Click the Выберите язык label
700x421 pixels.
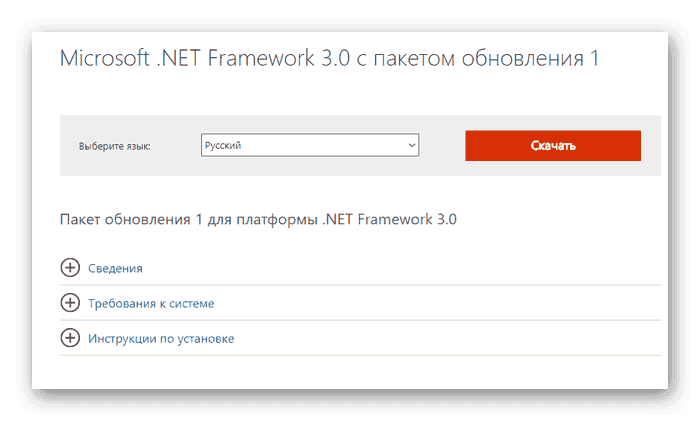tap(115, 146)
